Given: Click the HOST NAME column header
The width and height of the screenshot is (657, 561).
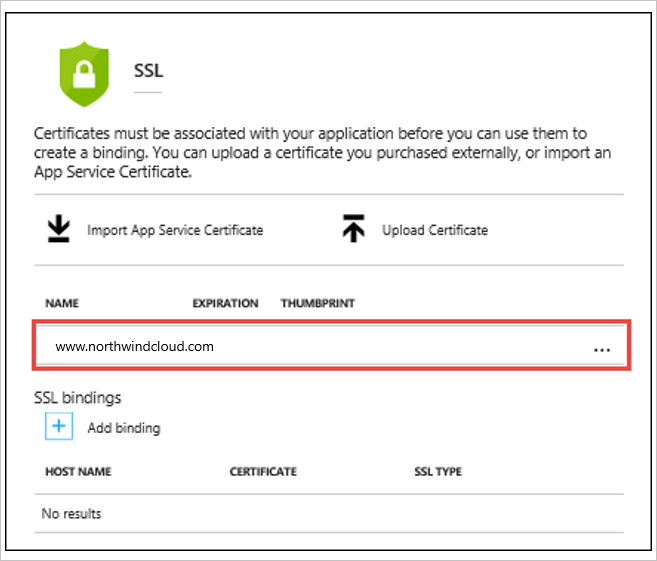Looking at the screenshot, I should [x=78, y=472].
